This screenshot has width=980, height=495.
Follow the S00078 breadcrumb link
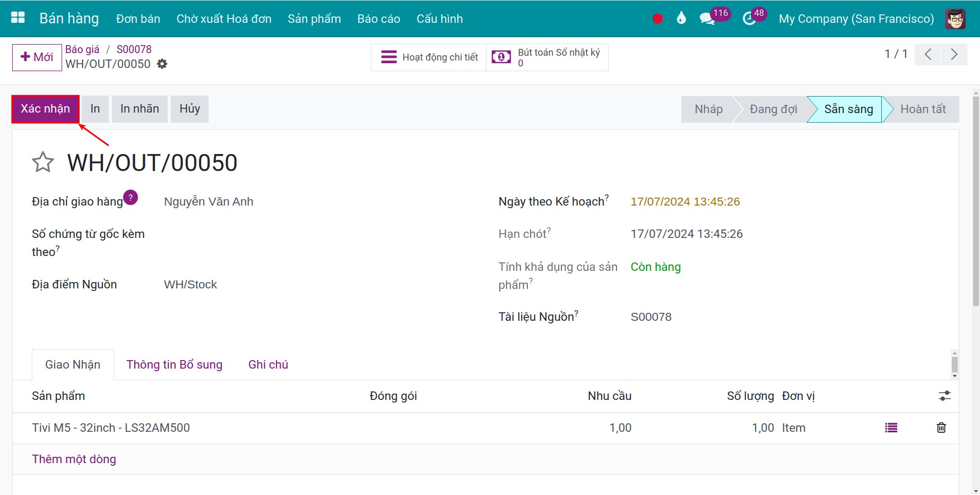(134, 49)
